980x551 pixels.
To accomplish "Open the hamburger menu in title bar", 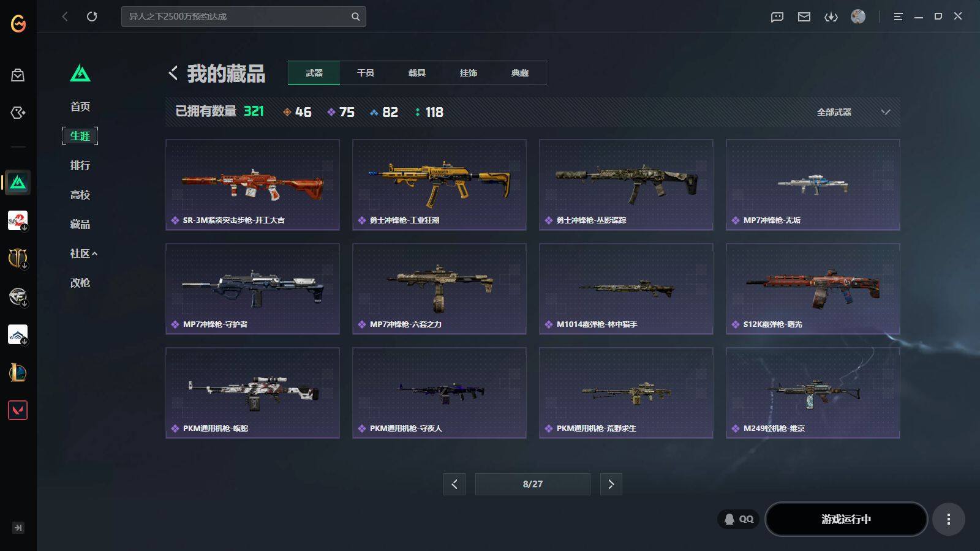I will point(898,17).
